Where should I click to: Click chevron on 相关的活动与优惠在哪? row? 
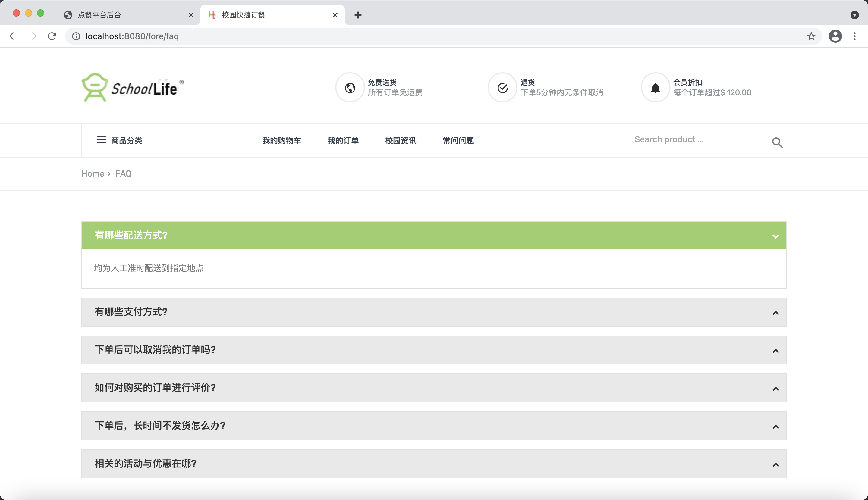point(775,465)
